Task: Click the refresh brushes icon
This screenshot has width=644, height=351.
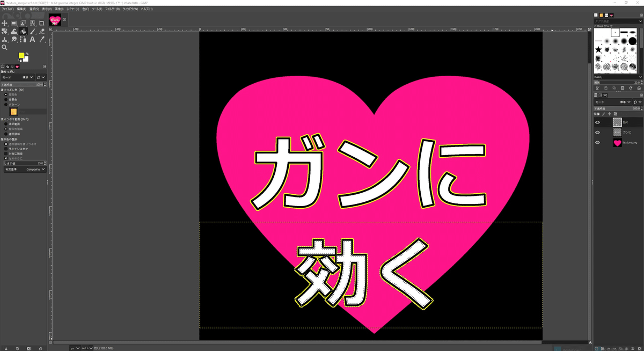Action: 631,88
